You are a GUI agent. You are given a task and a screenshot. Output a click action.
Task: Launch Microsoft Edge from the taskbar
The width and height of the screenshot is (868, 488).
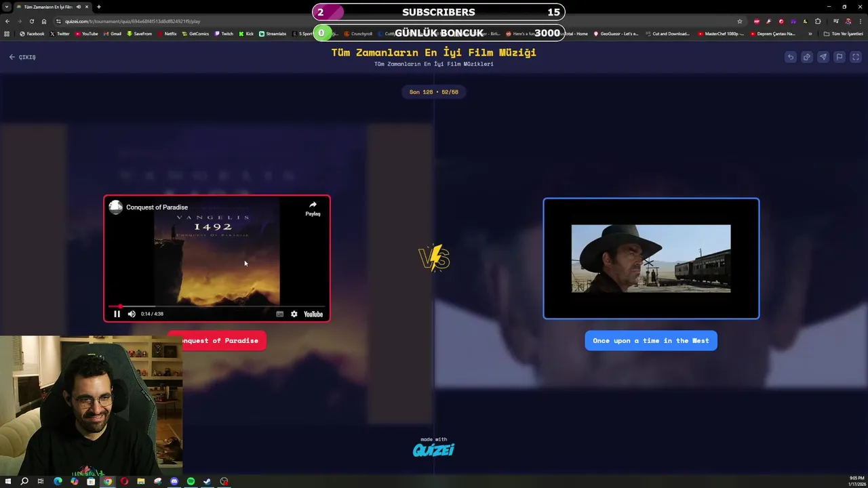click(58, 481)
